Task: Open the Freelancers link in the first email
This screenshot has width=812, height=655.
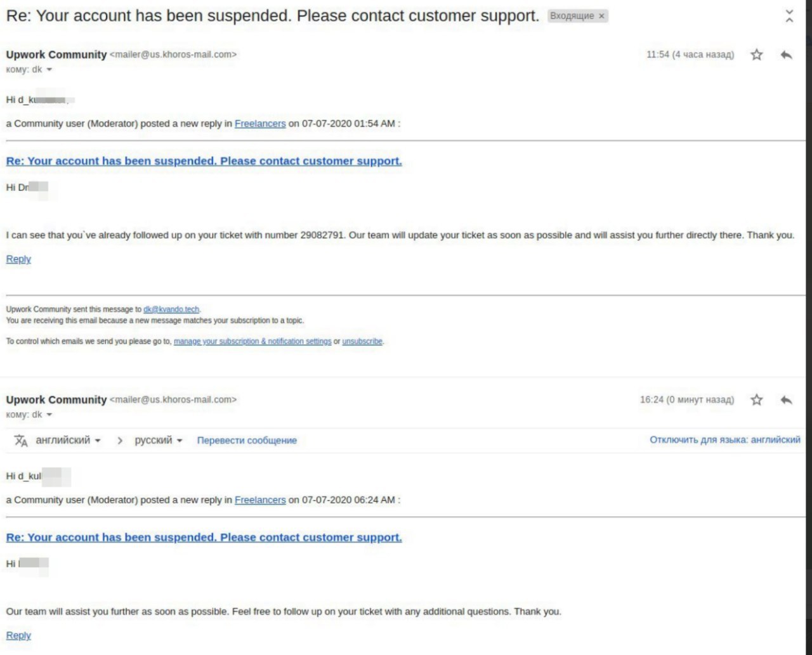Action: [260, 124]
